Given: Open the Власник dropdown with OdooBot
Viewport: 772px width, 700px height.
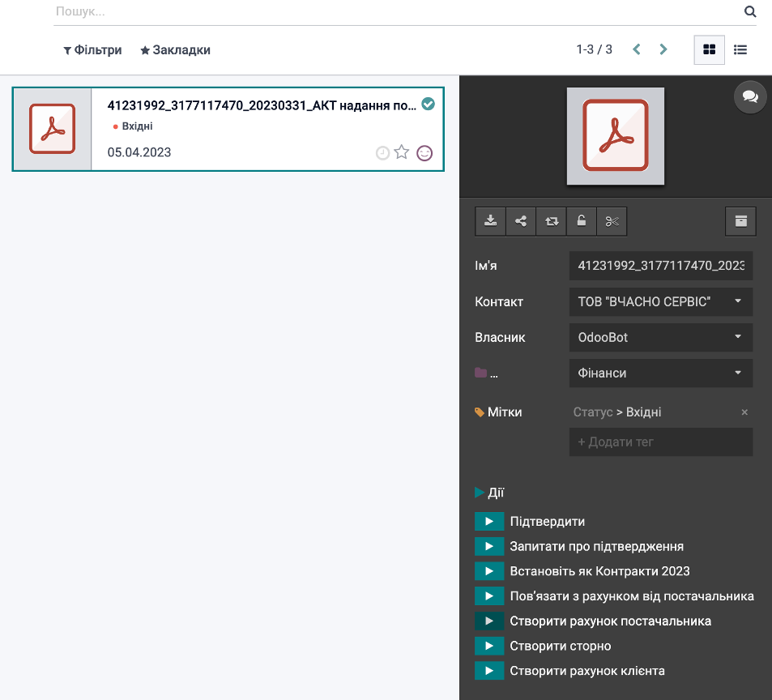Looking at the screenshot, I should tap(661, 337).
